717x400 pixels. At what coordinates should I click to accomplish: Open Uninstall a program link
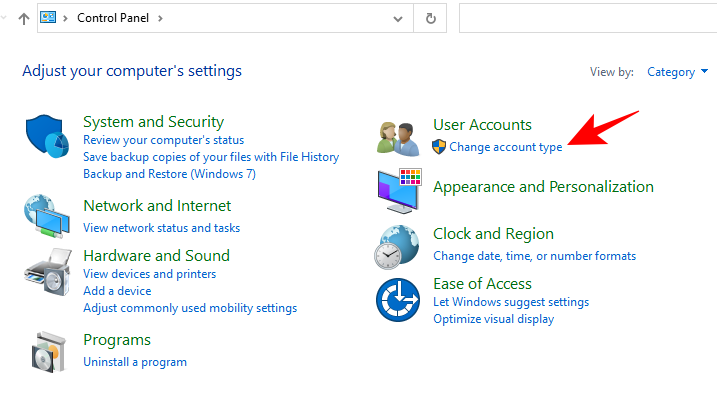click(135, 362)
